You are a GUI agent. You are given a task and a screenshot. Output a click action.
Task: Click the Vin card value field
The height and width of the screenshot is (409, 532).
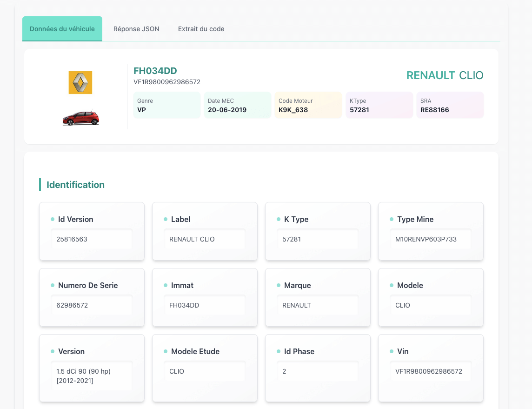click(431, 371)
